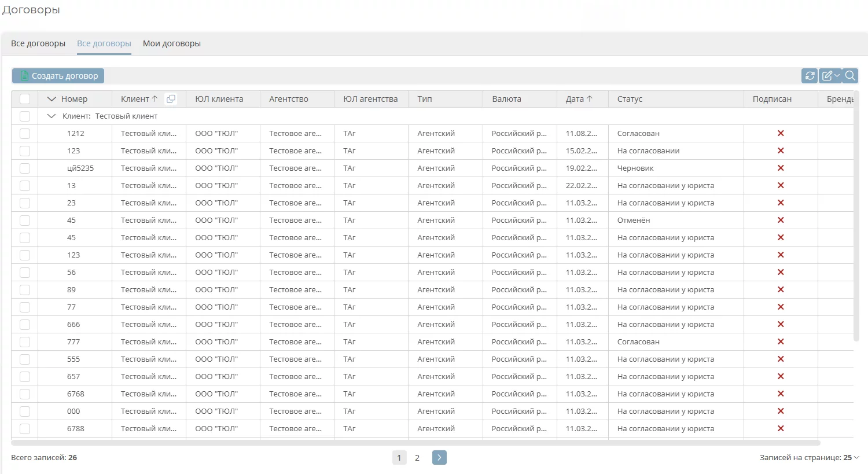The image size is (868, 474).
Task: Tick the select-all checkbox in table header
Action: (x=25, y=99)
